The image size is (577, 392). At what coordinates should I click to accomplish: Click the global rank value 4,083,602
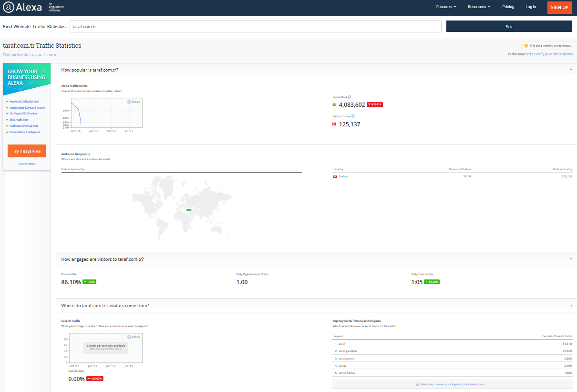(352, 105)
